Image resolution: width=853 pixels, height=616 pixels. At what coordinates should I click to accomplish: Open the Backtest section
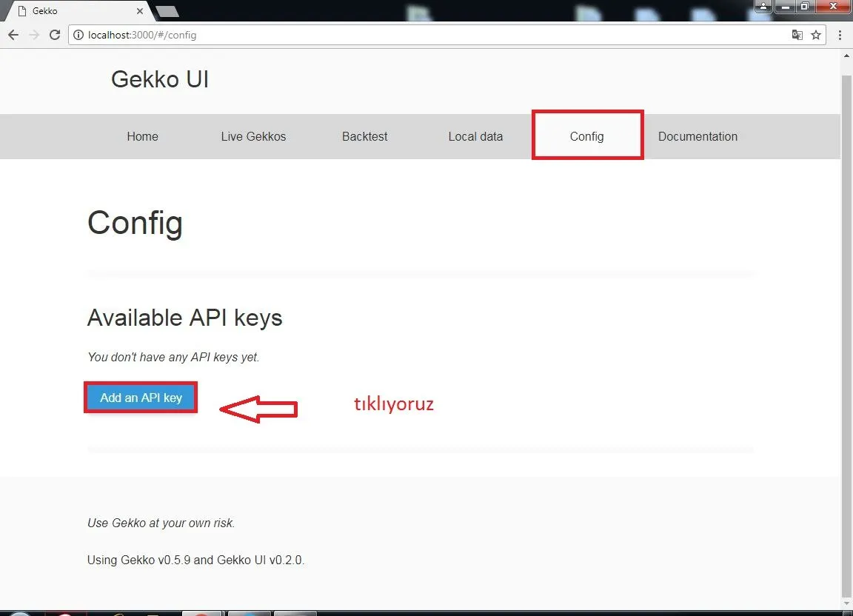[x=365, y=136]
